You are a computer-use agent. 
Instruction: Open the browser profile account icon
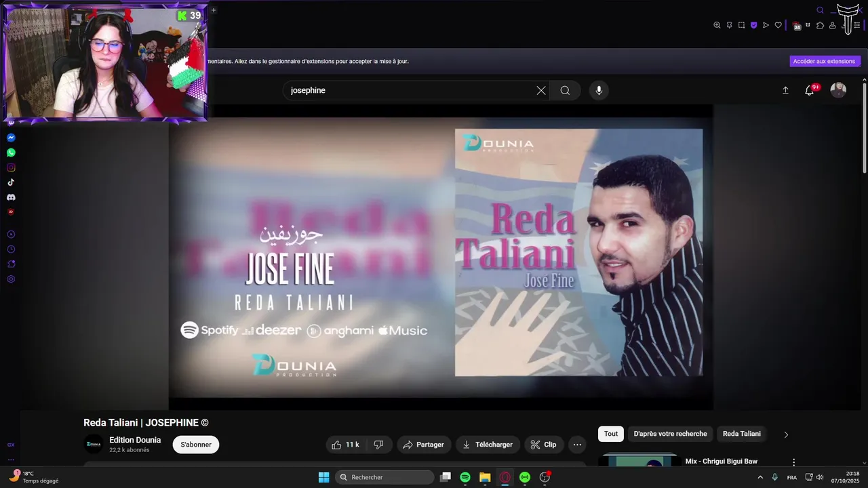coord(832,25)
